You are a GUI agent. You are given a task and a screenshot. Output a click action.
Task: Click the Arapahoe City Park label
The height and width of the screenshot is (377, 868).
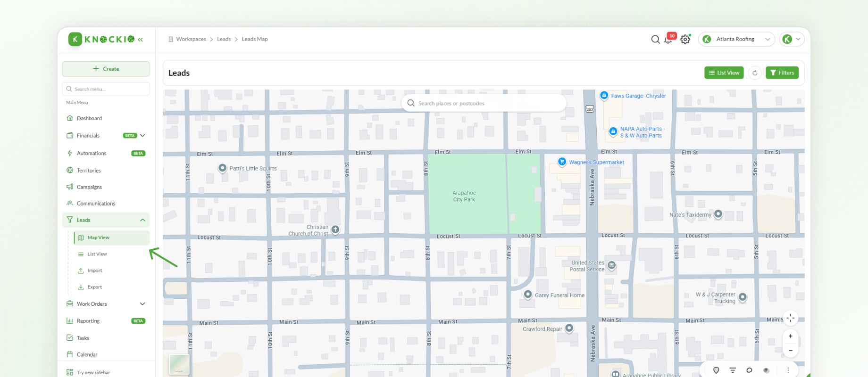[x=464, y=196]
